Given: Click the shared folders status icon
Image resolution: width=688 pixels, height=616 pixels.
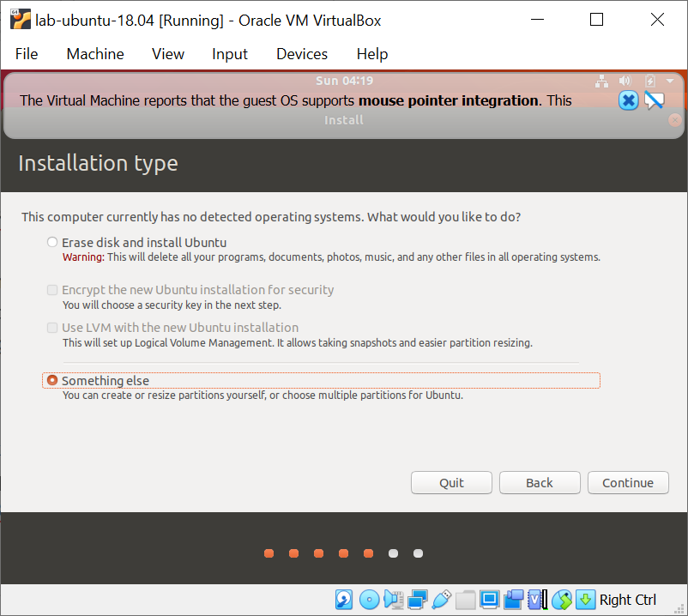Looking at the screenshot, I should 466,600.
